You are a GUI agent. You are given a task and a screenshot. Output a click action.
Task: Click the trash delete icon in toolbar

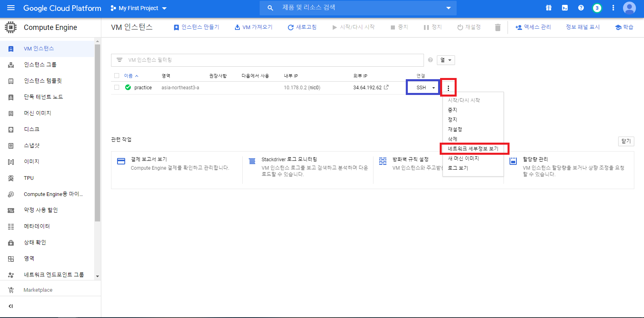tap(497, 27)
